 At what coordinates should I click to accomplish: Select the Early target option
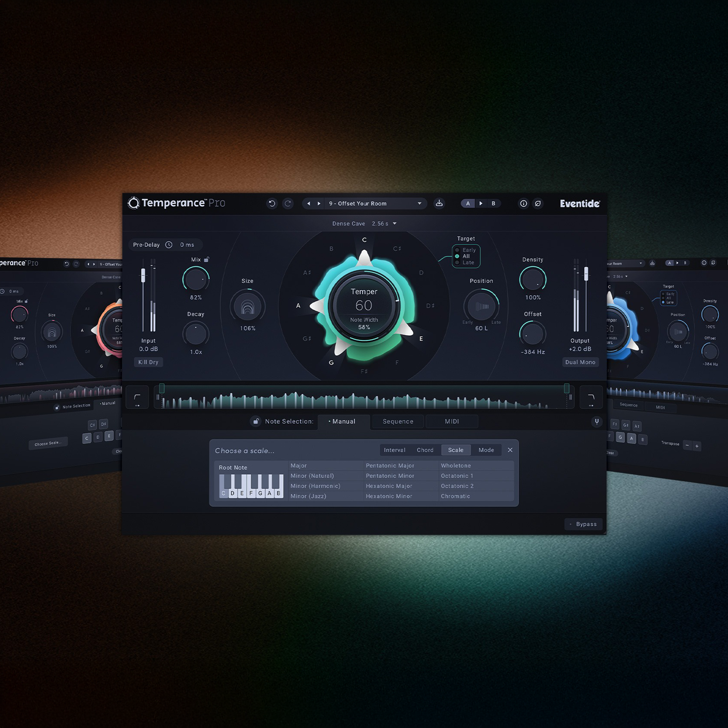pos(466,249)
